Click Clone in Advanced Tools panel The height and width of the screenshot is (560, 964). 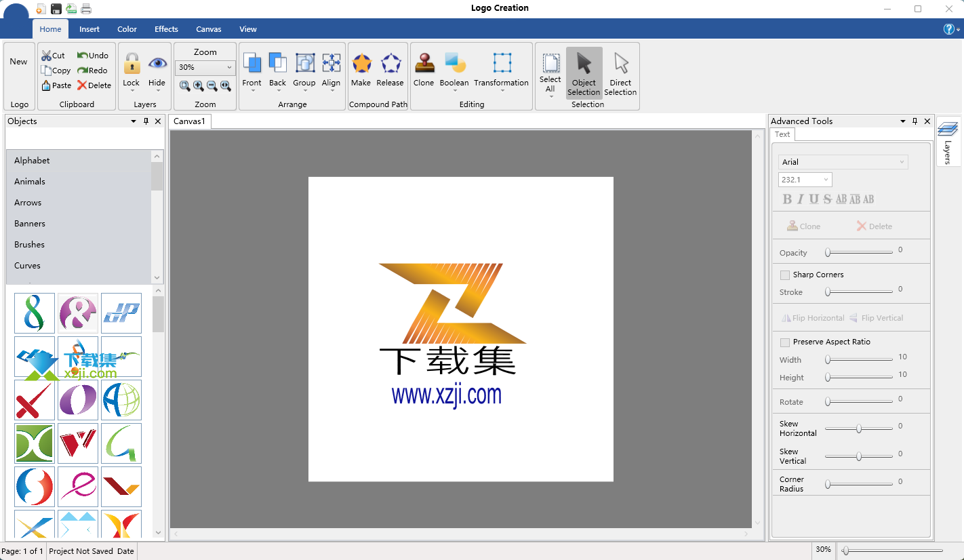pos(803,226)
